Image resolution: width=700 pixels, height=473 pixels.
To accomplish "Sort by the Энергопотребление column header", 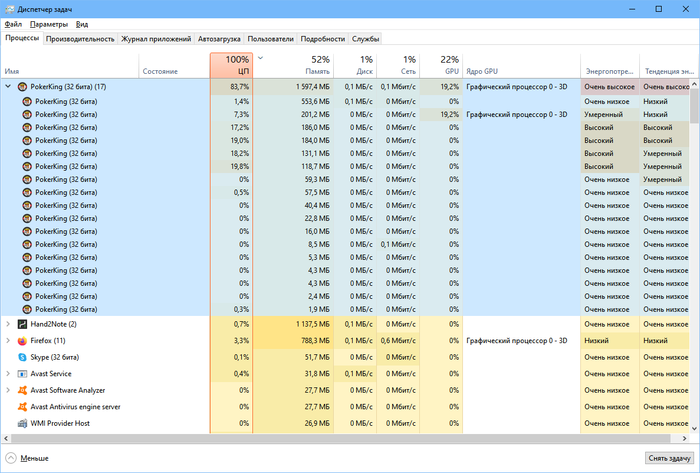I will (610, 65).
